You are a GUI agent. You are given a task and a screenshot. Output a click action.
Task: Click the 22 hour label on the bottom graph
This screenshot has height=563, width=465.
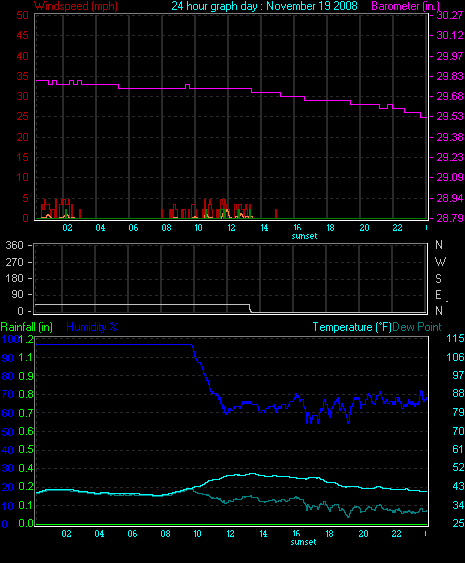click(x=396, y=534)
